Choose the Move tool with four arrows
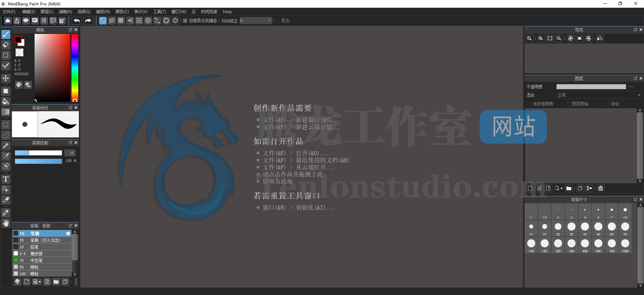This screenshot has width=644, height=295. pyautogui.click(x=6, y=78)
